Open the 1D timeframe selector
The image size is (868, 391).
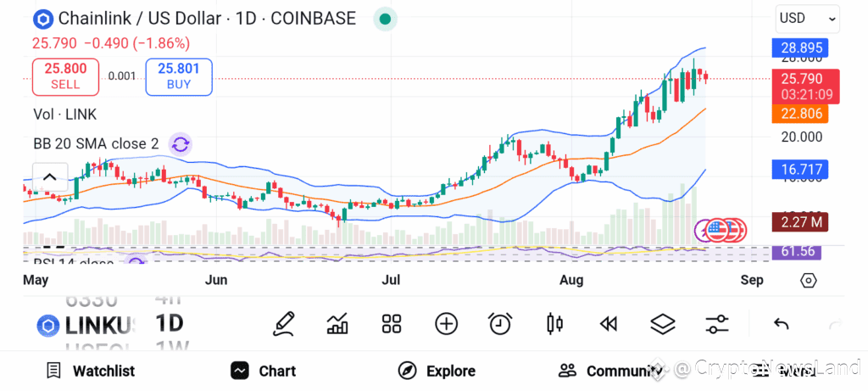tap(169, 324)
